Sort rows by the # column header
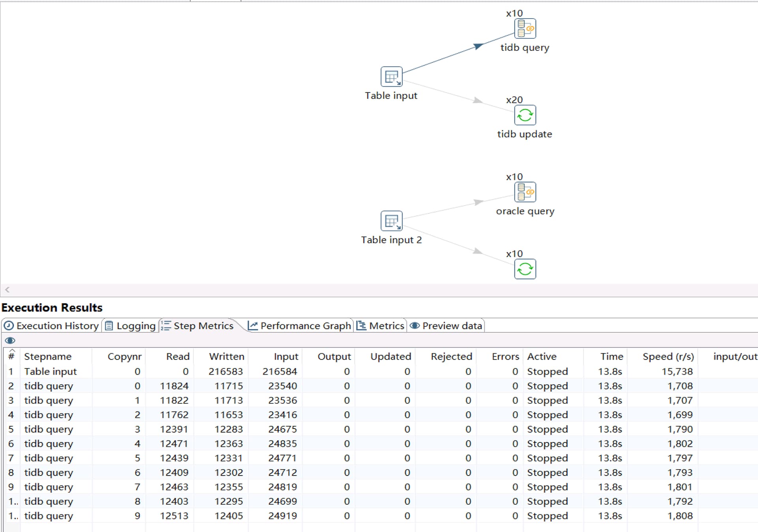This screenshot has width=758, height=532. [x=11, y=356]
